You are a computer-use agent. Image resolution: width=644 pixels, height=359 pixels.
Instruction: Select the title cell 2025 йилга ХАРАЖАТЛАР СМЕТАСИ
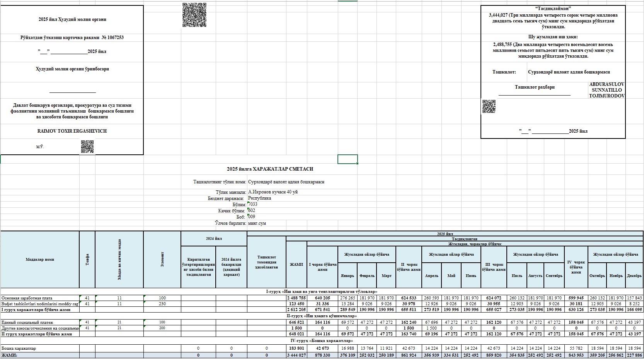270,169
